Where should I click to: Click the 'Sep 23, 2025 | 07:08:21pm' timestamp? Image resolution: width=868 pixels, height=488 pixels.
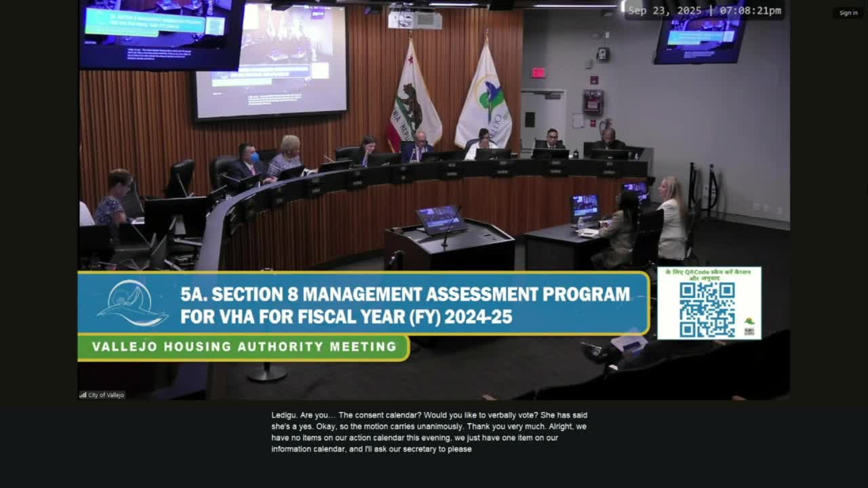[x=705, y=10]
